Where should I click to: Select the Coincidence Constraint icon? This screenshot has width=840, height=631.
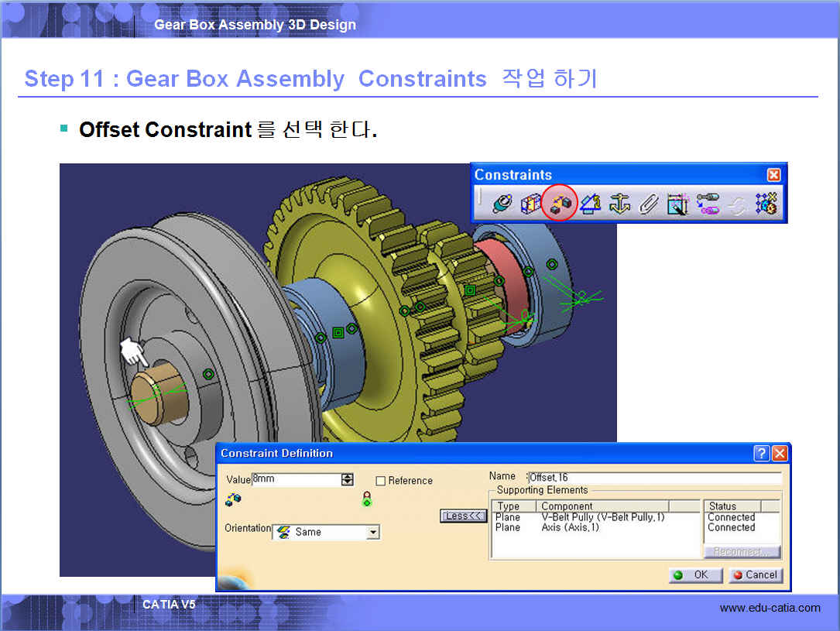click(502, 204)
